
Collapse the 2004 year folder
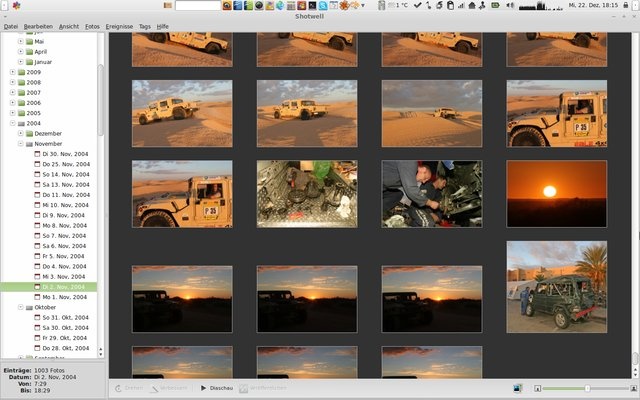(12, 123)
